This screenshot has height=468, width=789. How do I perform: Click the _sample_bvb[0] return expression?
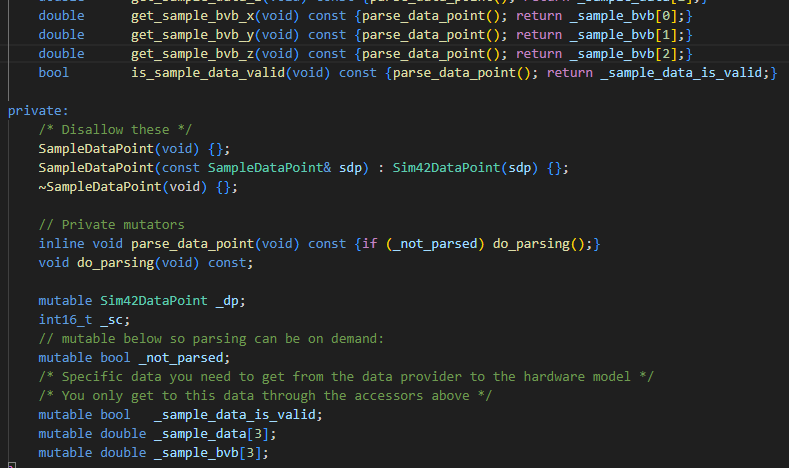(x=623, y=16)
